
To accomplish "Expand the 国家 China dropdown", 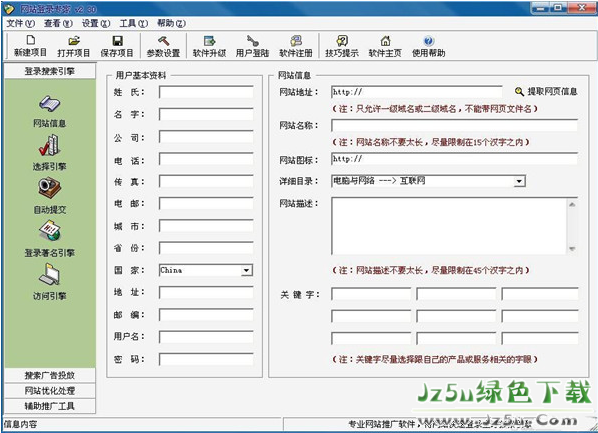I will point(246,270).
